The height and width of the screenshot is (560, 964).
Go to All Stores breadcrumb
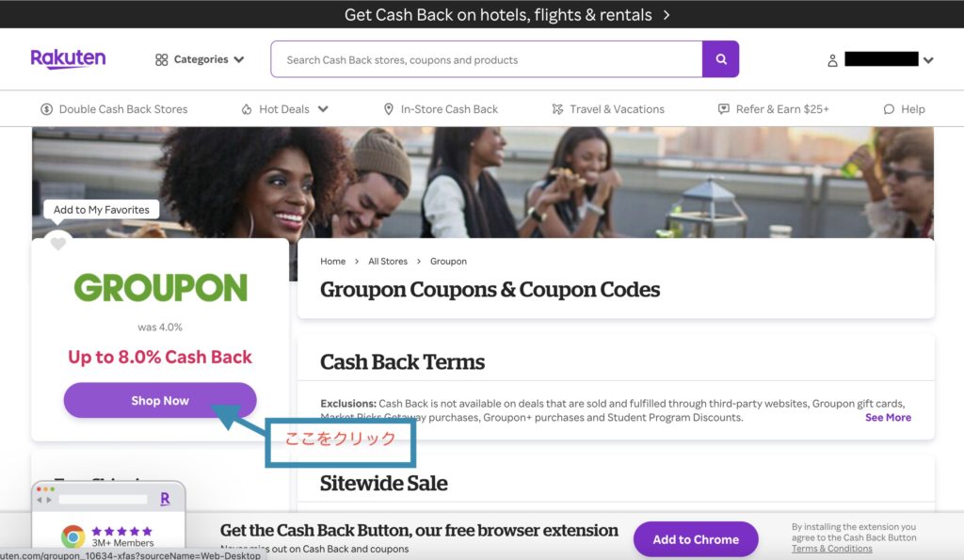pos(387,262)
